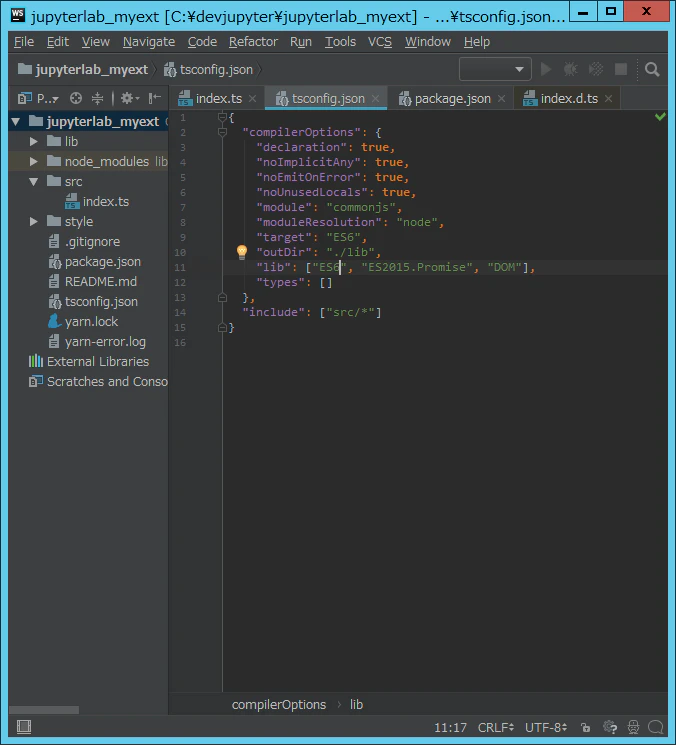Image resolution: width=676 pixels, height=745 pixels.
Task: Change UTF-8 file encoding in status bar
Action: click(x=546, y=727)
